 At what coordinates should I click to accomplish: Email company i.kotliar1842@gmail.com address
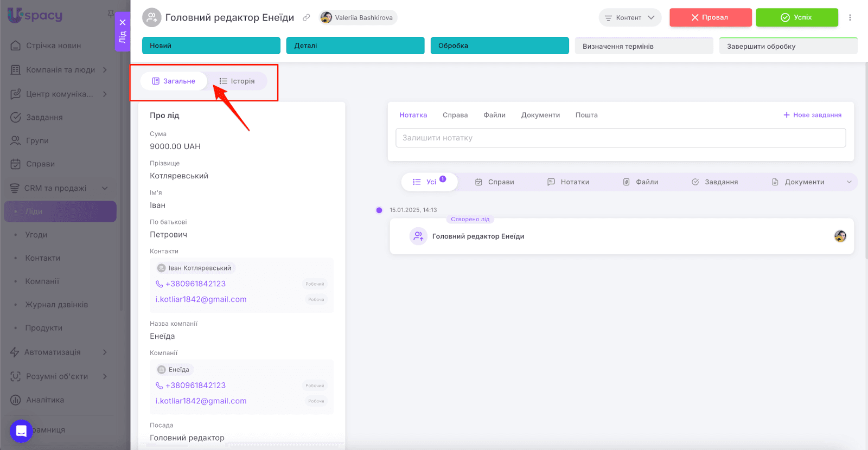click(201, 401)
